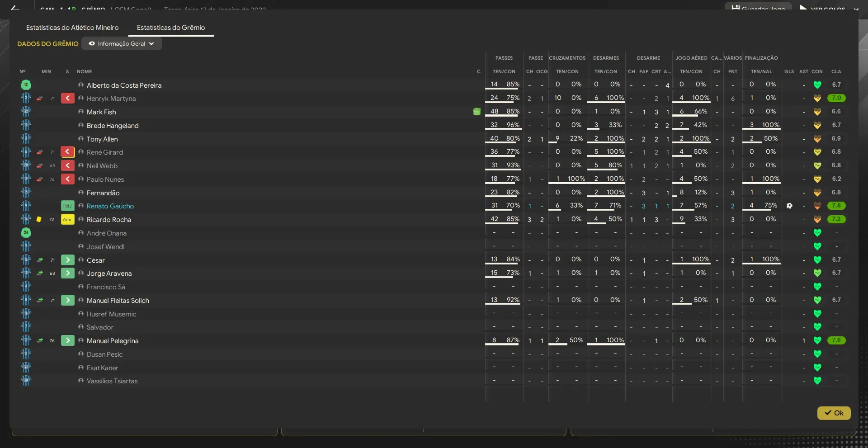This screenshot has height=448, width=868.
Task: Sort by MIN column header
Action: coord(46,71)
